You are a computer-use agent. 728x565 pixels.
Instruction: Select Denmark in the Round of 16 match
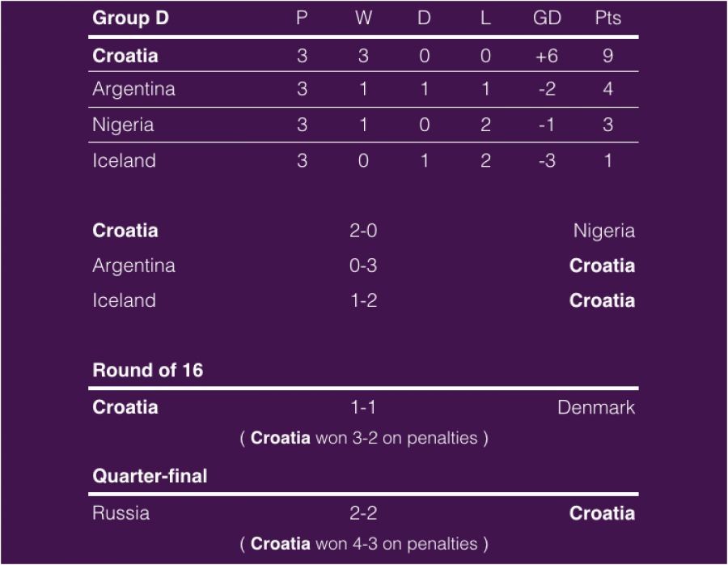(596, 407)
